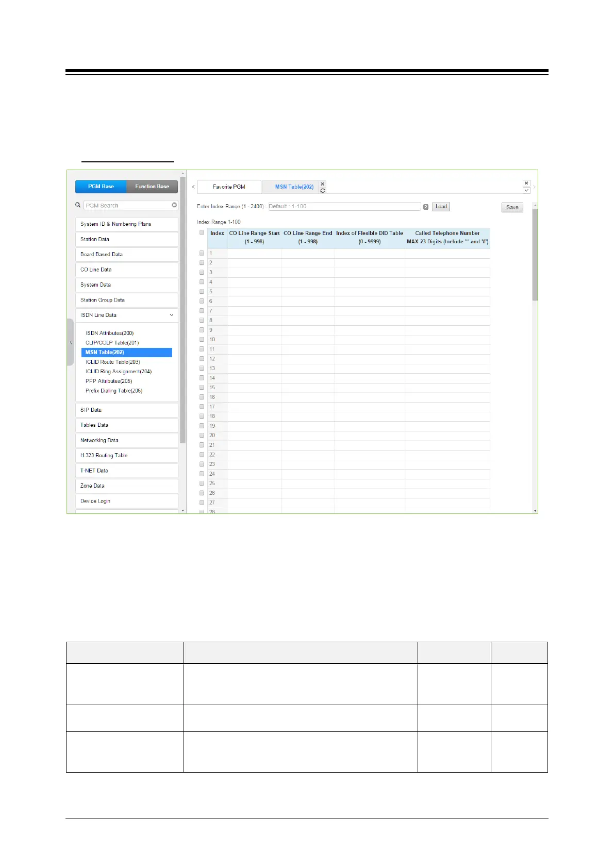Switch to Function Base mode
The image size is (614, 868).
152,187
